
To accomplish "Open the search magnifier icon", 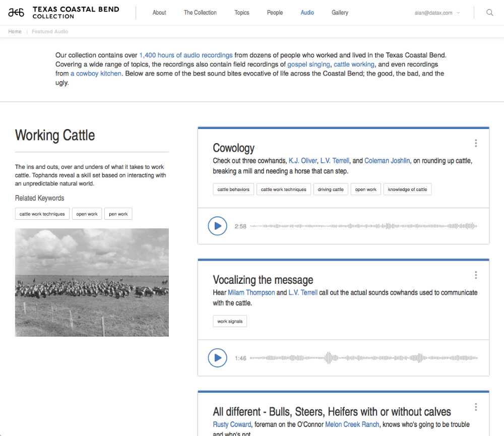I will pos(489,13).
